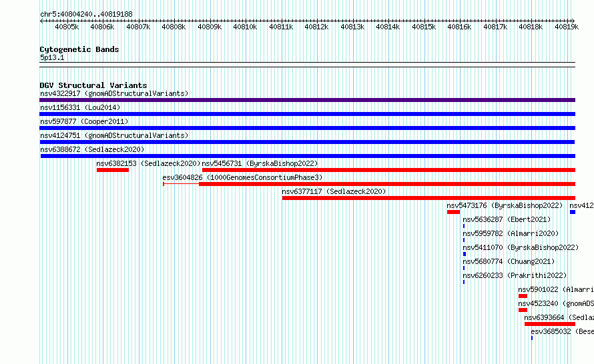
Task: Click the ruler's right arrow end
Action: point(573,21)
